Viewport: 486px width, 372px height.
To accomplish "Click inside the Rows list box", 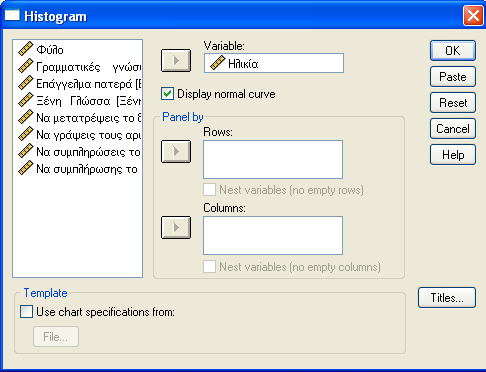I will click(273, 159).
